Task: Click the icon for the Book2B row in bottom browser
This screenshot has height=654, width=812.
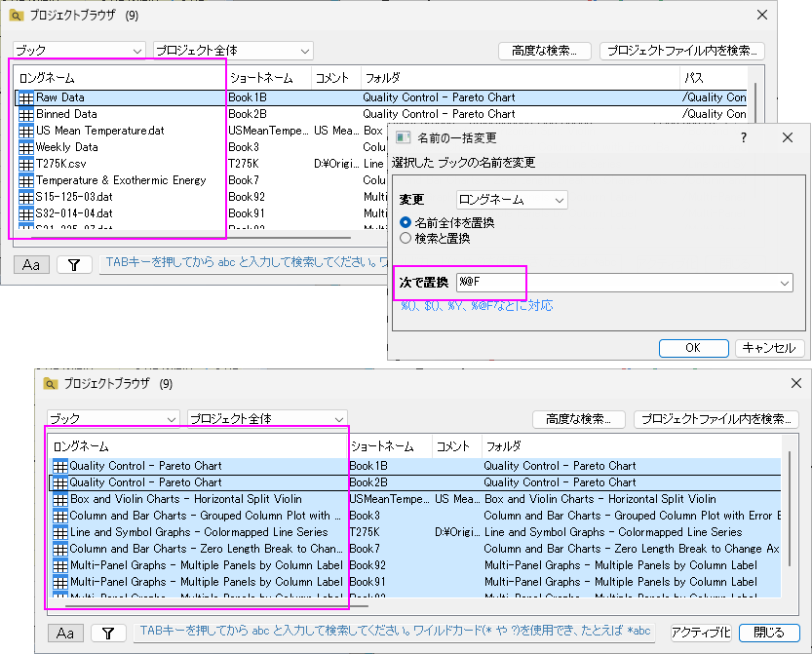Action: coord(60,482)
